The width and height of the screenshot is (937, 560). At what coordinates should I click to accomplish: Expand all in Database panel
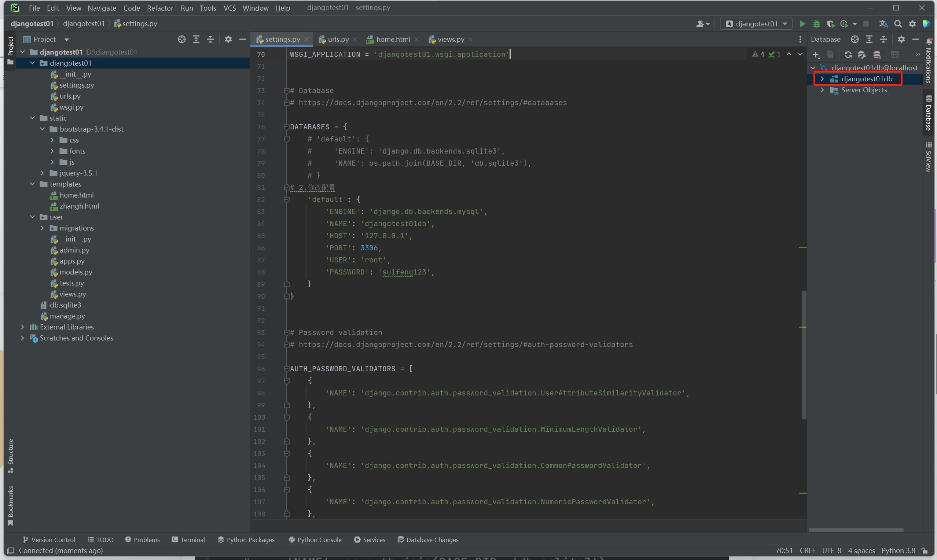tap(869, 39)
